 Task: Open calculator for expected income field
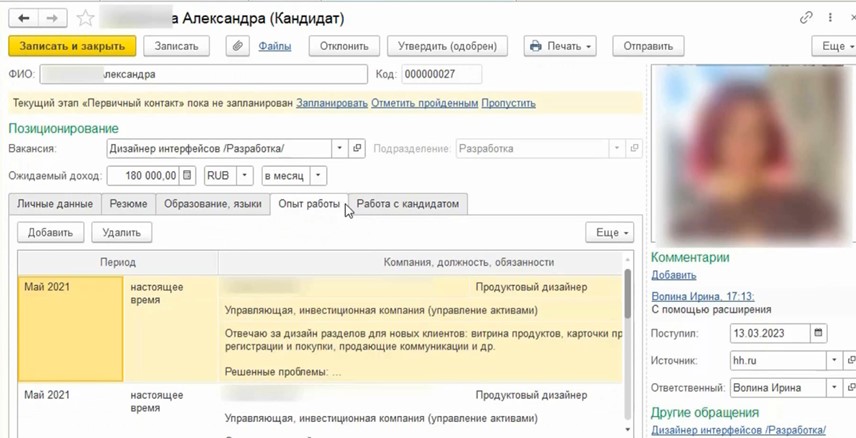point(187,176)
